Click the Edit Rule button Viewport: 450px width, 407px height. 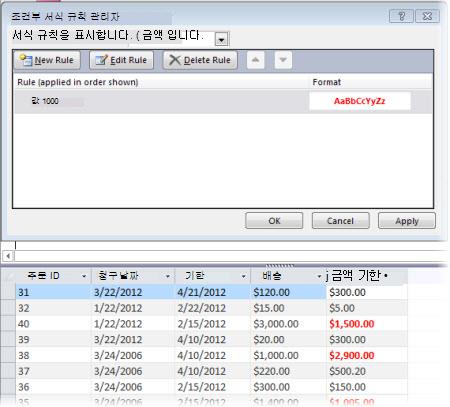(x=121, y=60)
